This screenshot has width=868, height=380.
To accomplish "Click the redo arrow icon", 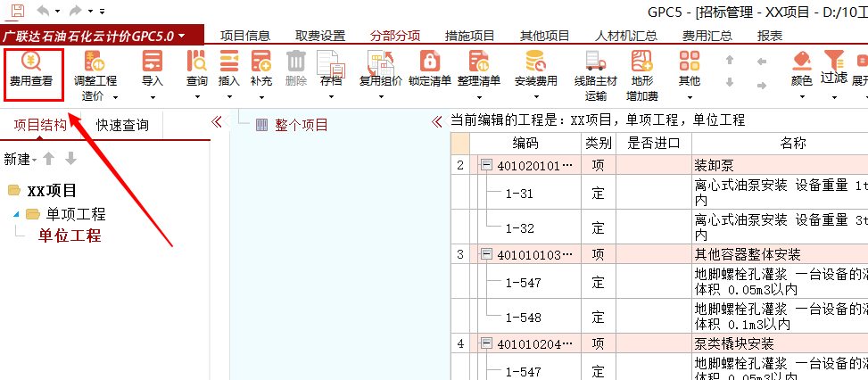I will (75, 11).
